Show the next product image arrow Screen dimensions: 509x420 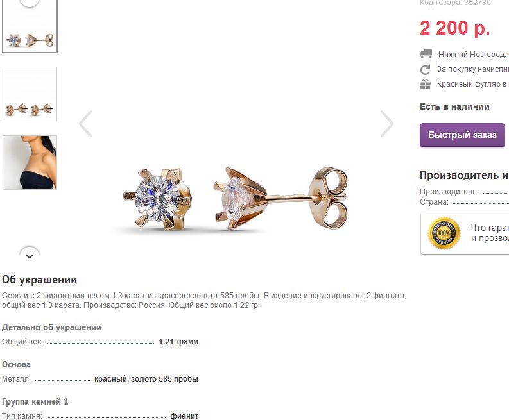pyautogui.click(x=386, y=124)
